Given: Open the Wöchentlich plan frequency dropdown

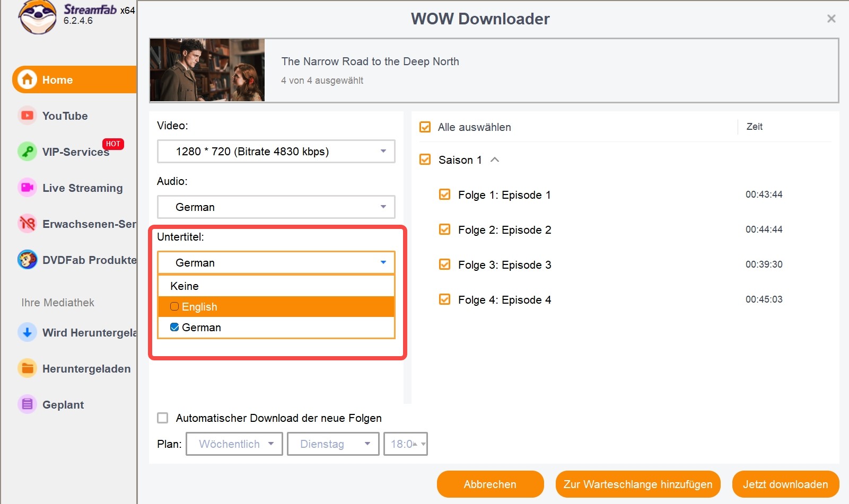Looking at the screenshot, I should coord(234,444).
